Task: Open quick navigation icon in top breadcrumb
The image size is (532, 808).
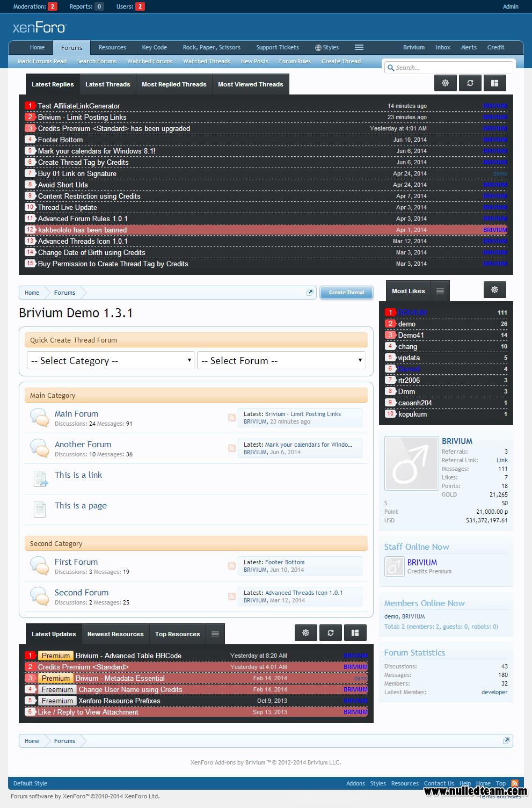Action: coord(310,293)
